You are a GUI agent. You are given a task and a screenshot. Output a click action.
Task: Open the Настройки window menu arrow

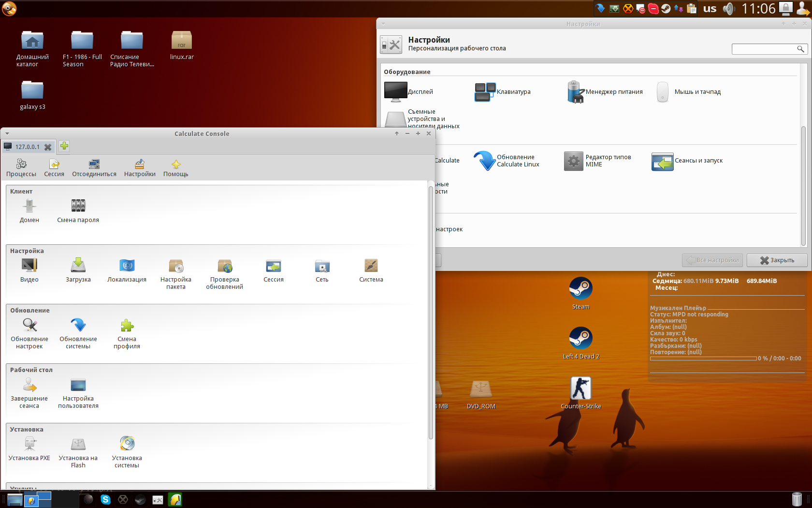pos(383,24)
